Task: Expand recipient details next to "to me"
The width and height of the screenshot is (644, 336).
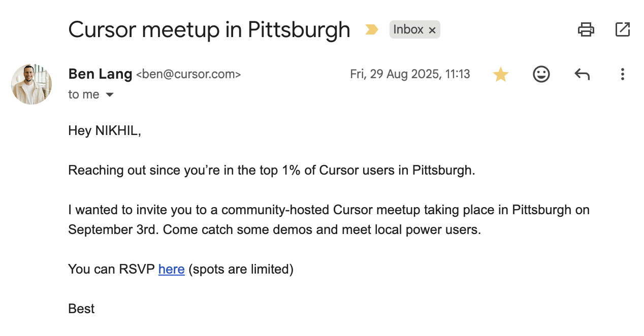Action: (110, 95)
